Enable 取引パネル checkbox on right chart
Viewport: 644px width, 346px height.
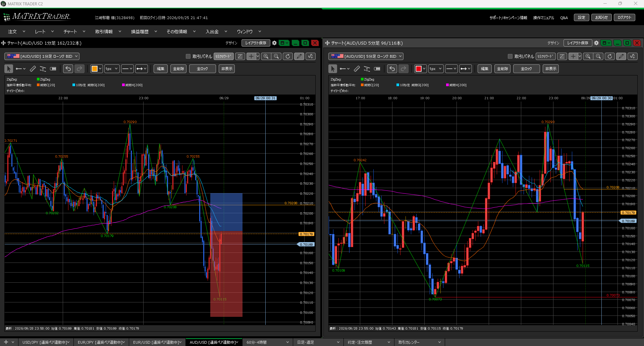pyautogui.click(x=510, y=56)
